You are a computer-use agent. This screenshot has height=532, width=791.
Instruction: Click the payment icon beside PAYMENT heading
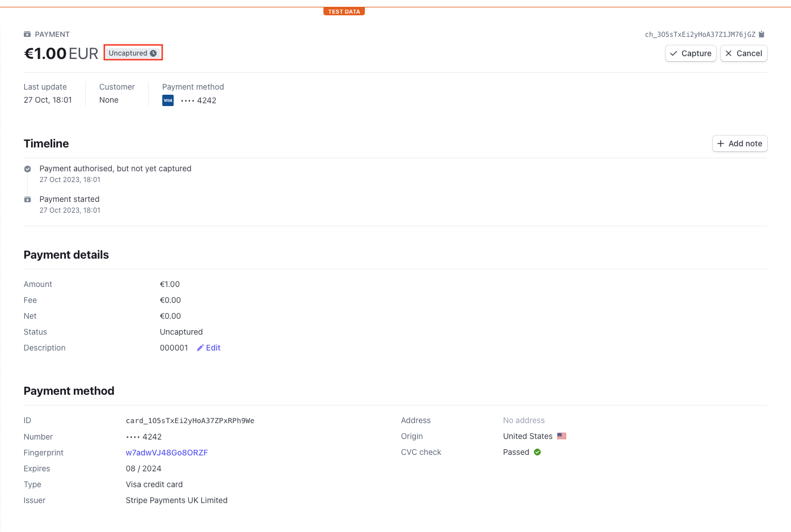(27, 35)
